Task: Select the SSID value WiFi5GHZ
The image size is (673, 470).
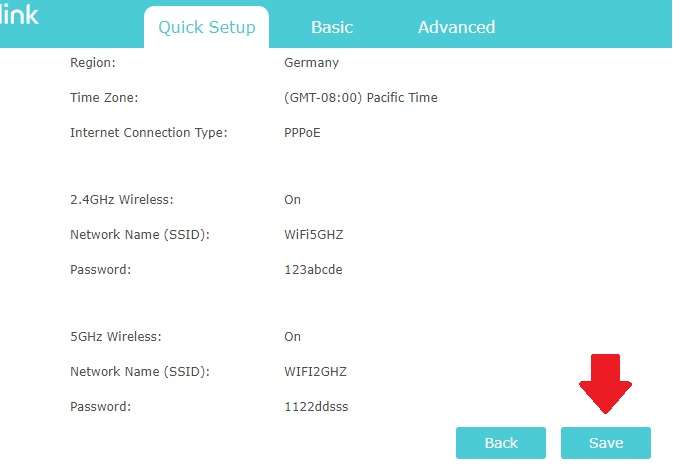Action: 314,234
